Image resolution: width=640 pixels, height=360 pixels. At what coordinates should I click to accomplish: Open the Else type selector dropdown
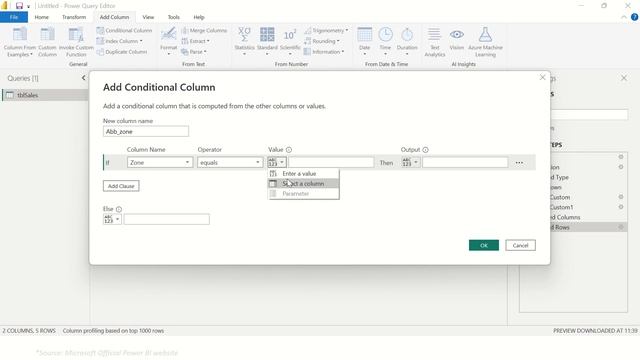pos(112,219)
